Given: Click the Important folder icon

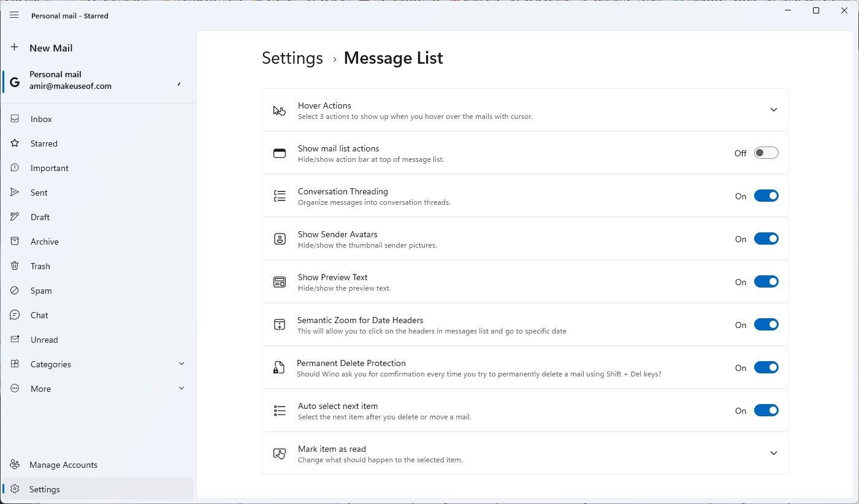Looking at the screenshot, I should [x=15, y=168].
